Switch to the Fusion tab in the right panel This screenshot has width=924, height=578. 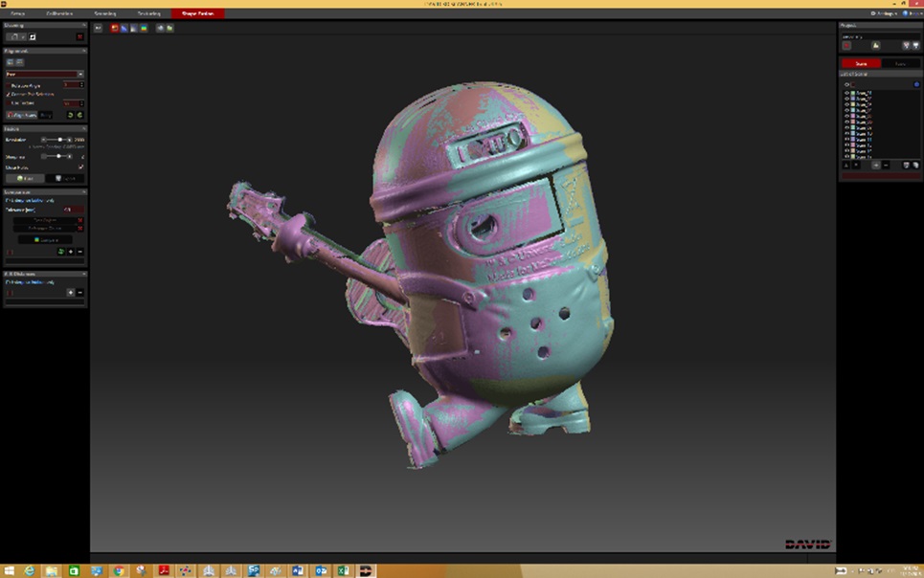pos(900,63)
